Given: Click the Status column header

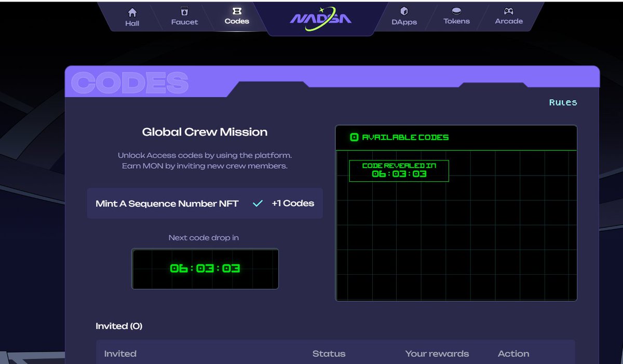Looking at the screenshot, I should pos(329,354).
